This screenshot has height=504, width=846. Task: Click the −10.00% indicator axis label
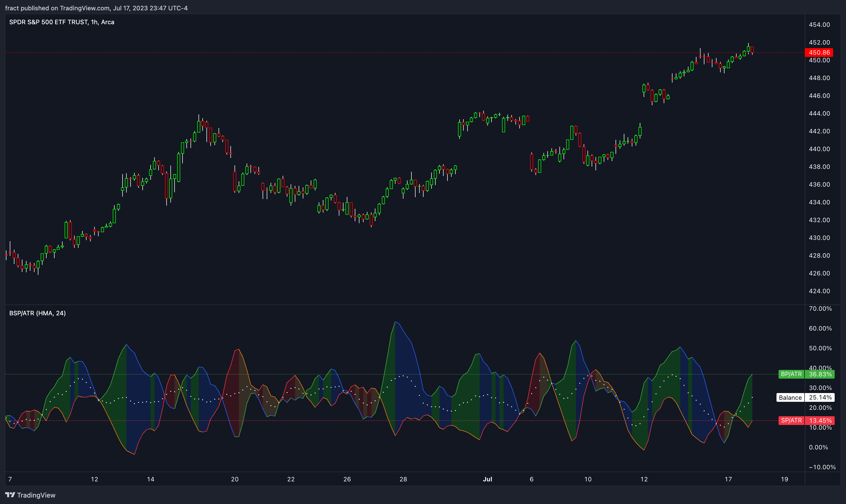tap(822, 467)
